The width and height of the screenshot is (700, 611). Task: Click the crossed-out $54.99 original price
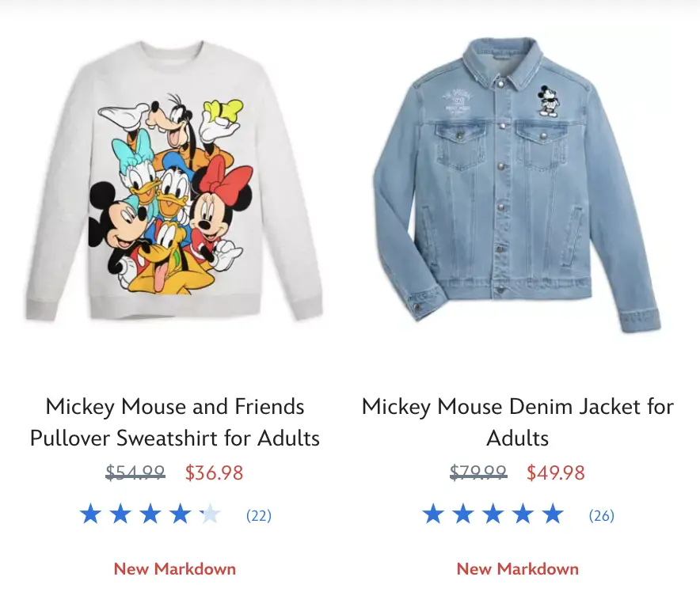(135, 472)
